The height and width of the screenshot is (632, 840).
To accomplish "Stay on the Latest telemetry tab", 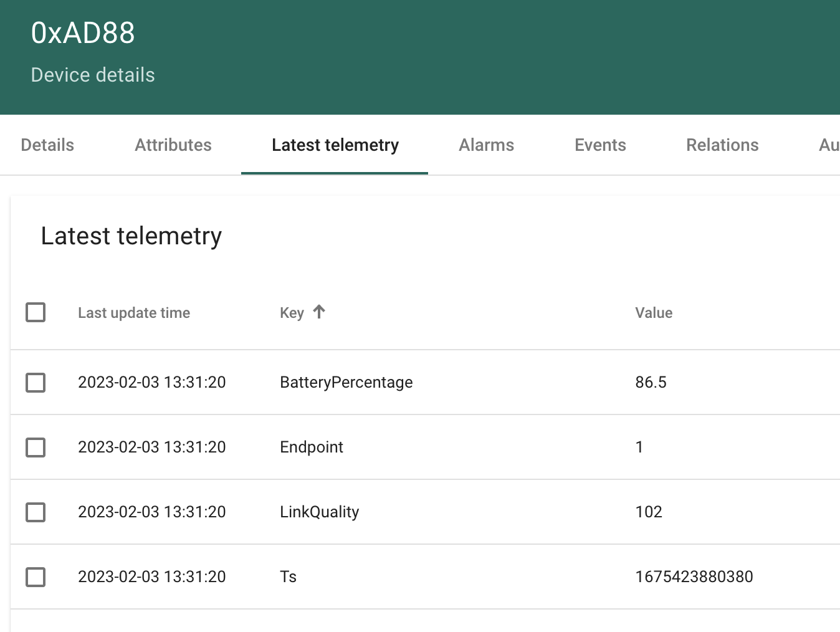I will click(335, 145).
